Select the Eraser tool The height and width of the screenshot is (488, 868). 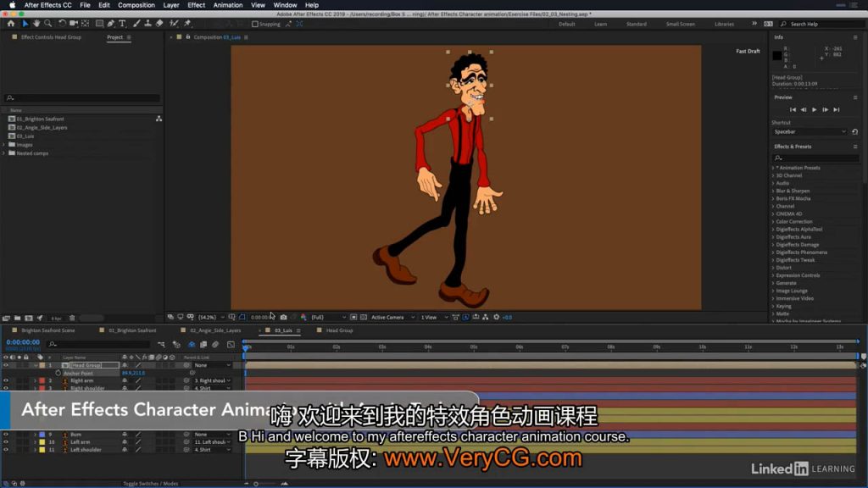pyautogui.click(x=159, y=24)
